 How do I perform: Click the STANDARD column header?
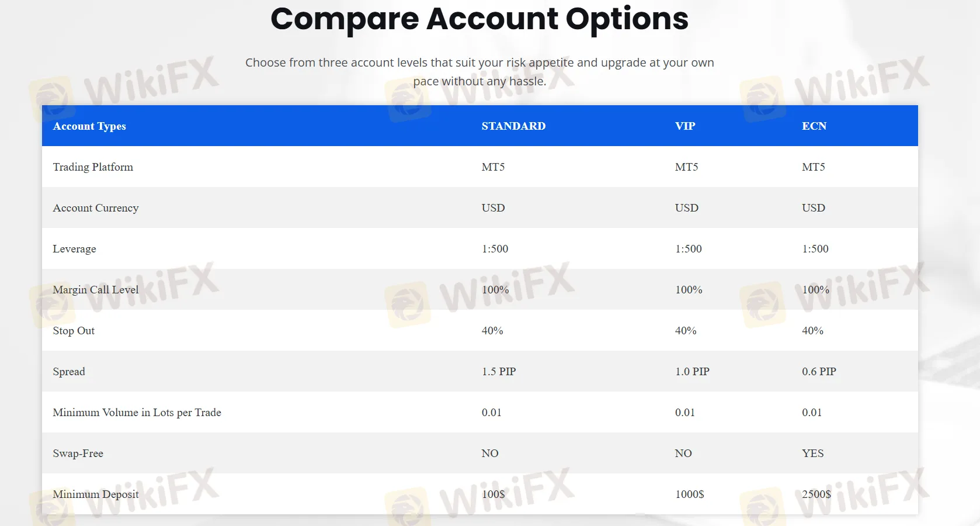pos(513,126)
